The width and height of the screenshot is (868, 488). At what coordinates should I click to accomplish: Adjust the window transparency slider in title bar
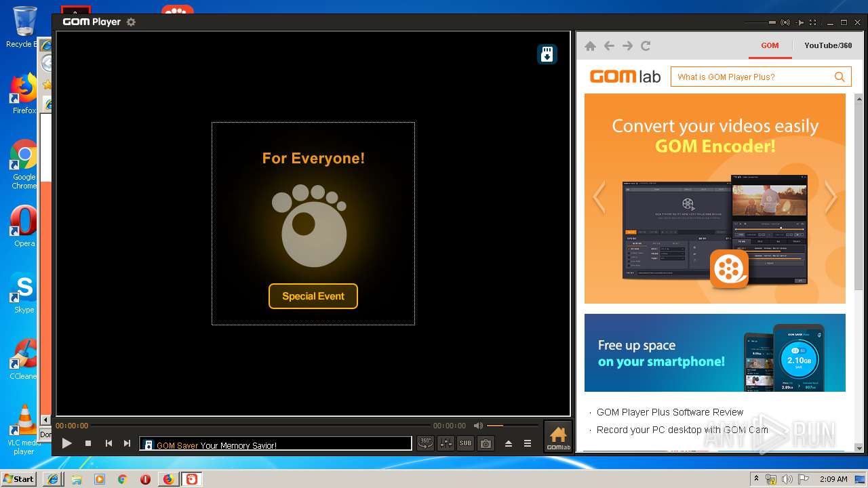759,22
